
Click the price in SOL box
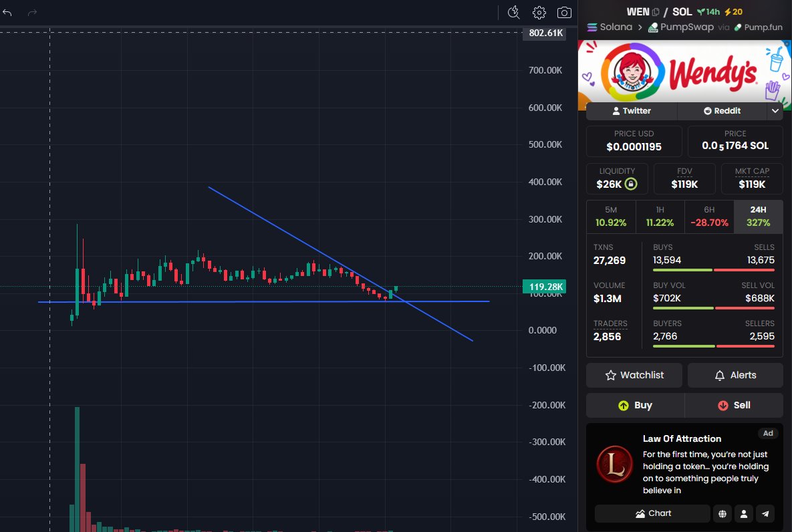point(735,141)
